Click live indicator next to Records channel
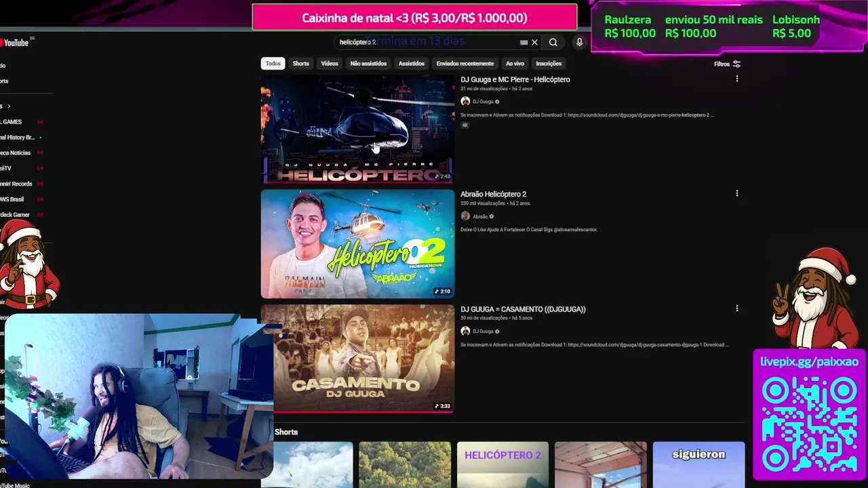Screen dimensions: 868x488 click(x=40, y=184)
